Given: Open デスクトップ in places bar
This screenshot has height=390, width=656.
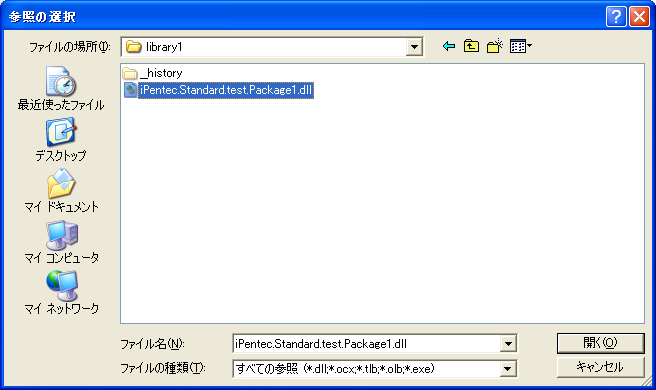Looking at the screenshot, I should click(61, 140).
